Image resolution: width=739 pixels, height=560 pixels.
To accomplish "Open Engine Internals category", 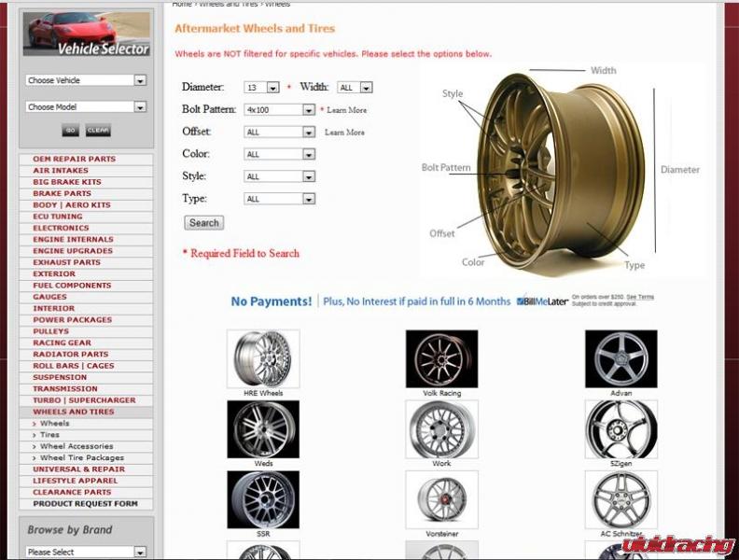I will tap(86, 240).
